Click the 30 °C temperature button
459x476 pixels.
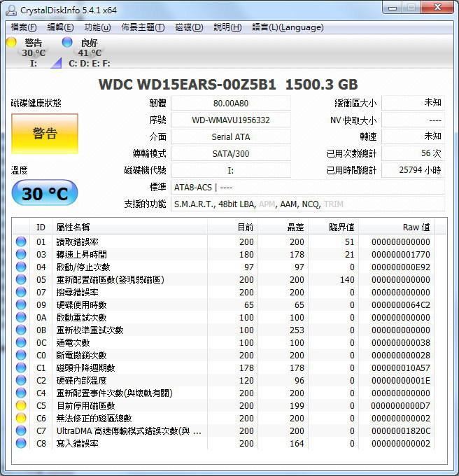pos(45,193)
